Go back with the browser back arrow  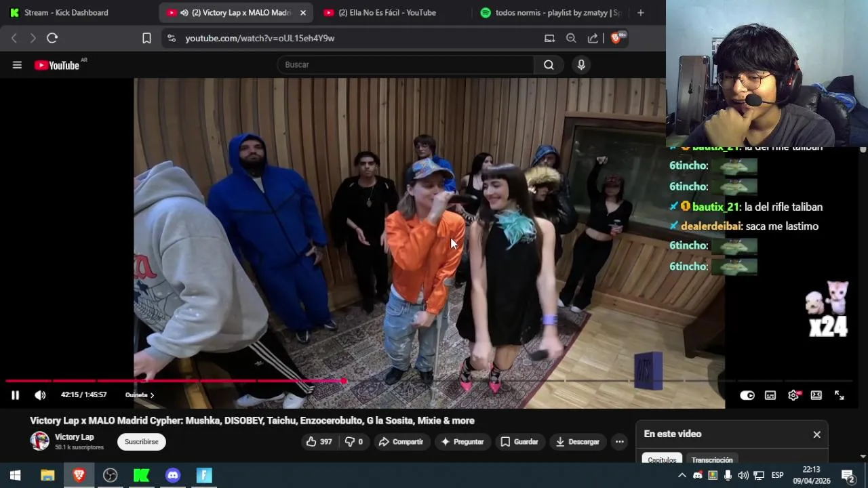(x=14, y=39)
